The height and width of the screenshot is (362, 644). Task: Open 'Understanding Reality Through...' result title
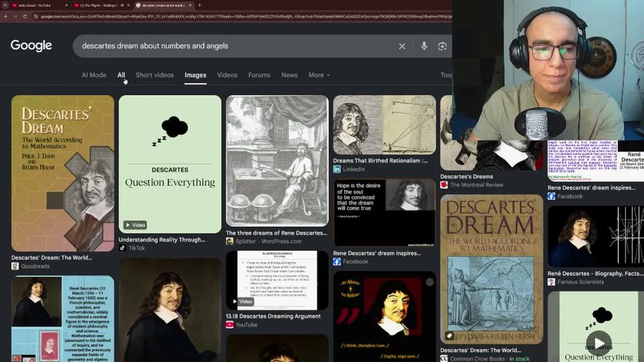[x=162, y=240]
